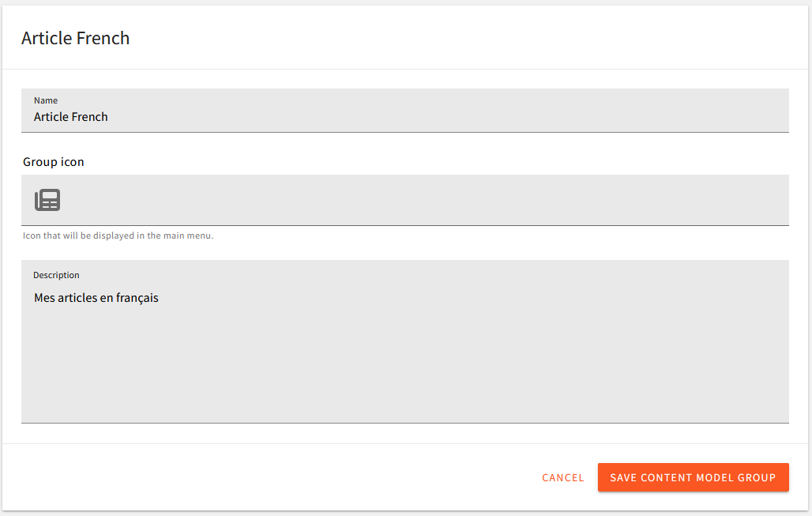Click the "Article French" dialog title
812x516 pixels.
pyautogui.click(x=75, y=38)
